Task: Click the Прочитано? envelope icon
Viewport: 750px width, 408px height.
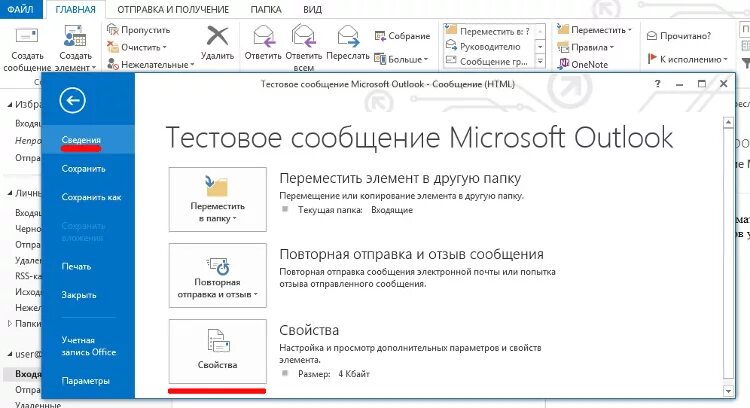Action: [x=651, y=36]
